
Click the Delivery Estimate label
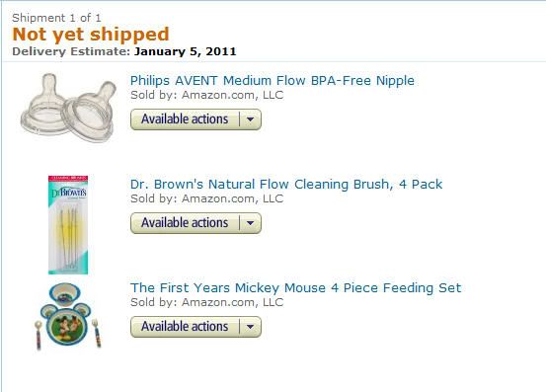click(71, 51)
